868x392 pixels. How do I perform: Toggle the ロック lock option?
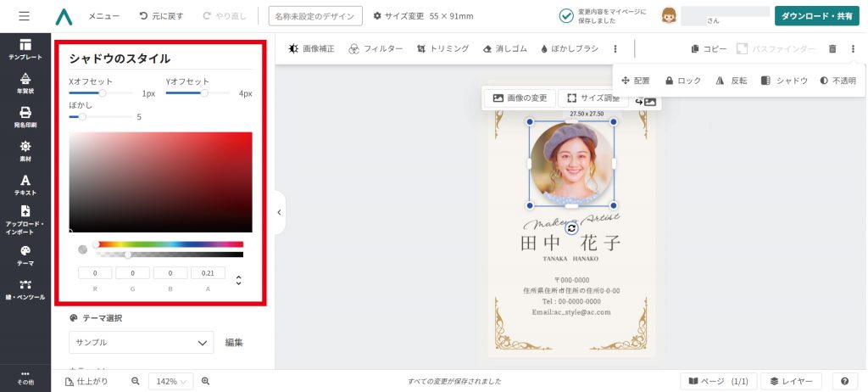tap(683, 81)
